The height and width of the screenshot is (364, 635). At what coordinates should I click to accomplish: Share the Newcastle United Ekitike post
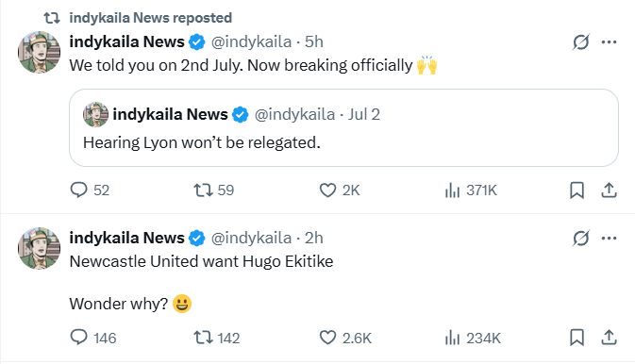point(609,338)
